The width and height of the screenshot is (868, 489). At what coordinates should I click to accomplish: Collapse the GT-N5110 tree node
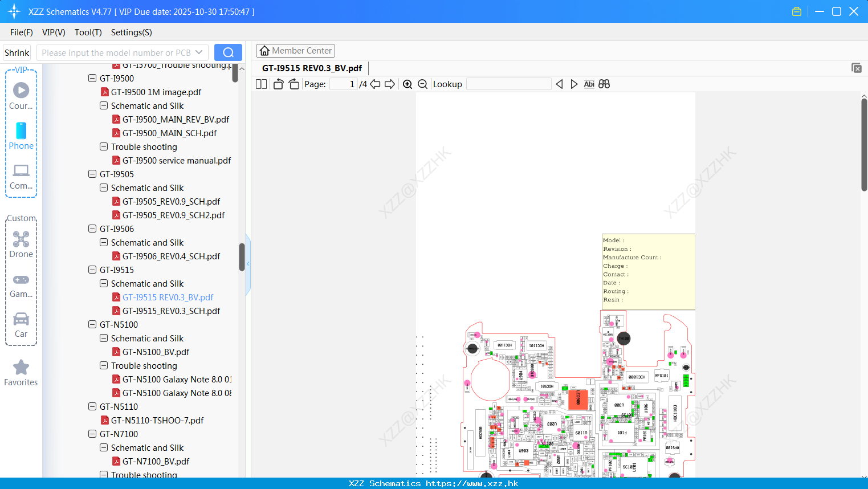92,406
